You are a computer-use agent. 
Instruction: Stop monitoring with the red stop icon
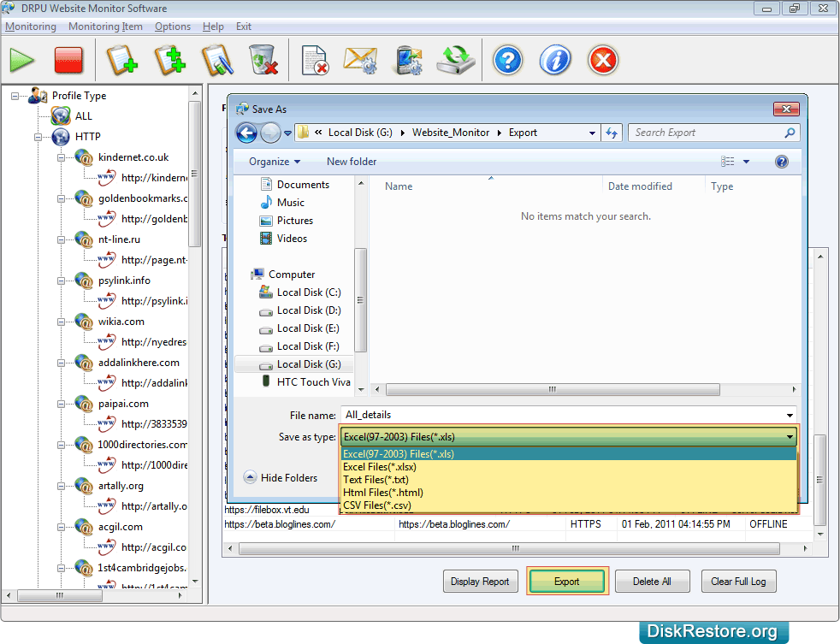click(x=68, y=60)
